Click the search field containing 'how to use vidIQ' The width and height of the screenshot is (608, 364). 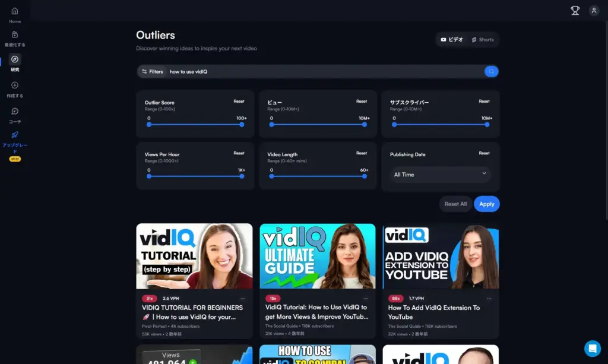tap(325, 71)
